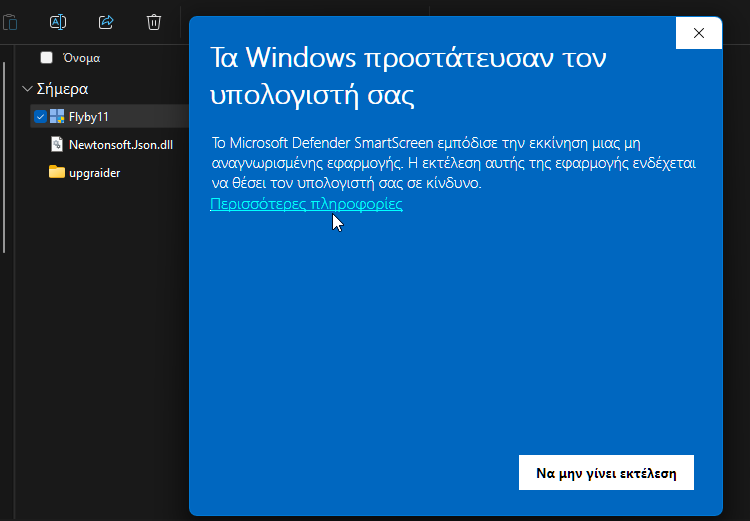750x521 pixels.
Task: Click the navigation pane vertical scrollbar
Action: [x=4, y=158]
